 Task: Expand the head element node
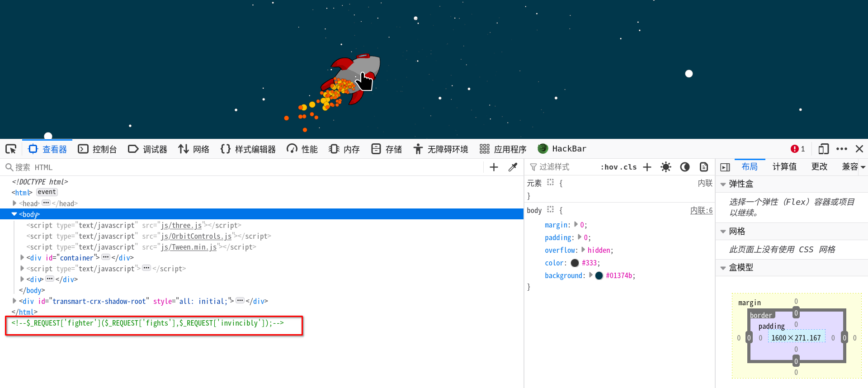tap(14, 203)
